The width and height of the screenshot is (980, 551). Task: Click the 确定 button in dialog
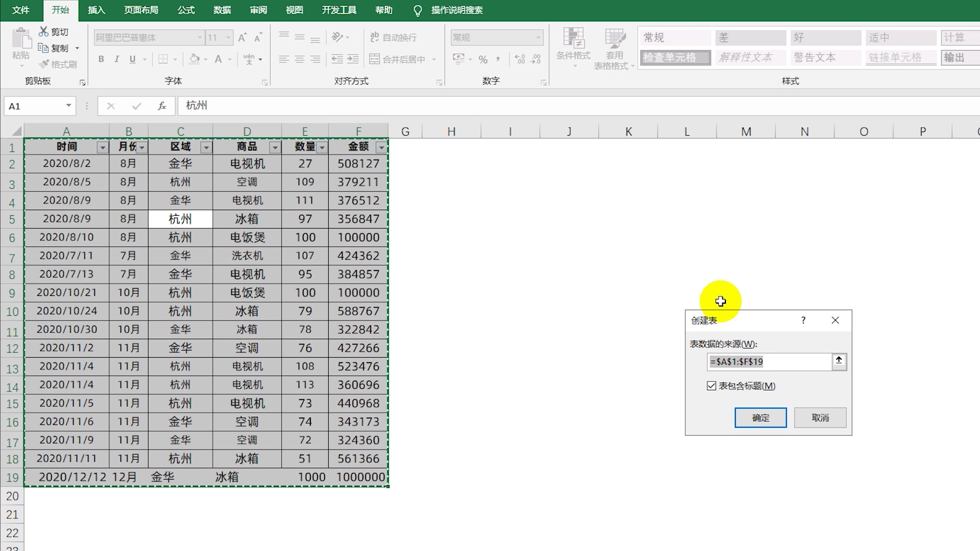click(x=760, y=418)
